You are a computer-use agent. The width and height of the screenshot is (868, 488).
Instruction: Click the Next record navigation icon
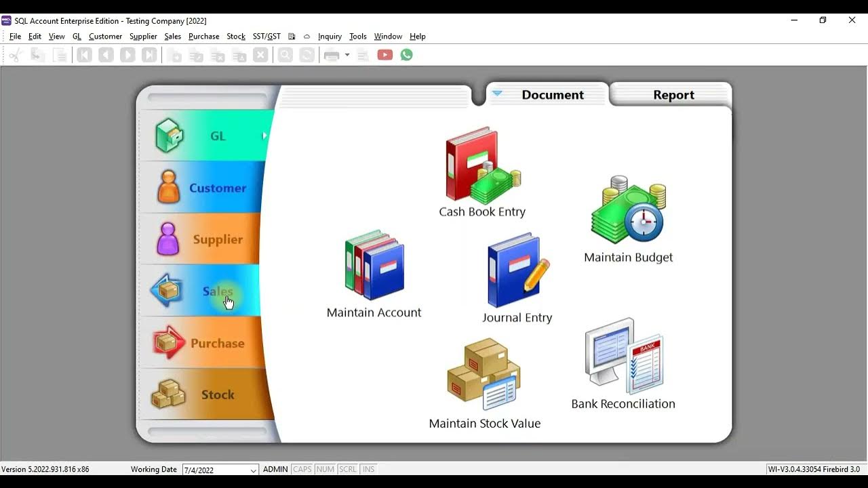[x=127, y=55]
